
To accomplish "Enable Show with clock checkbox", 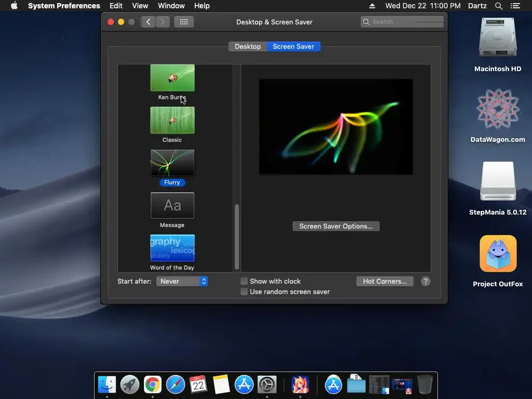I will pos(244,281).
